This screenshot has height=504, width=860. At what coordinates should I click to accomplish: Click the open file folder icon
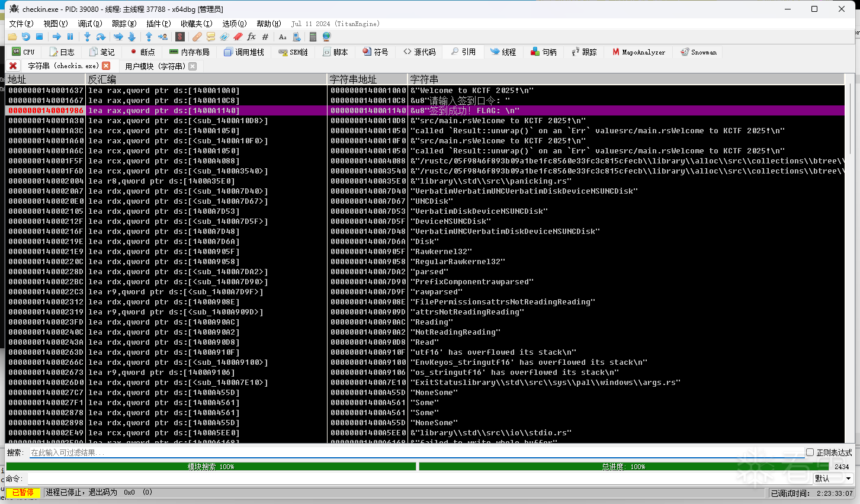tap(12, 37)
